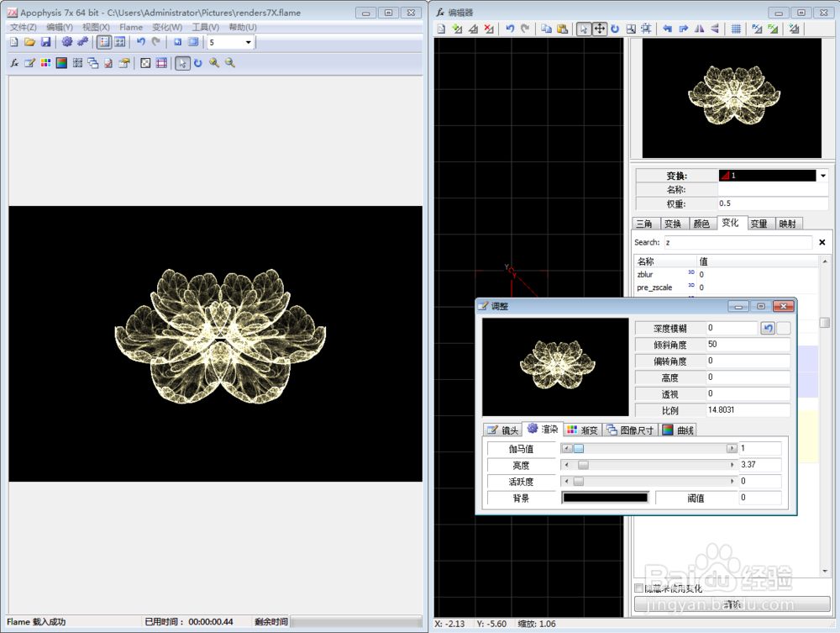Toggle the flame list panel on main toolbar
This screenshot has height=633, width=840.
pos(103,42)
